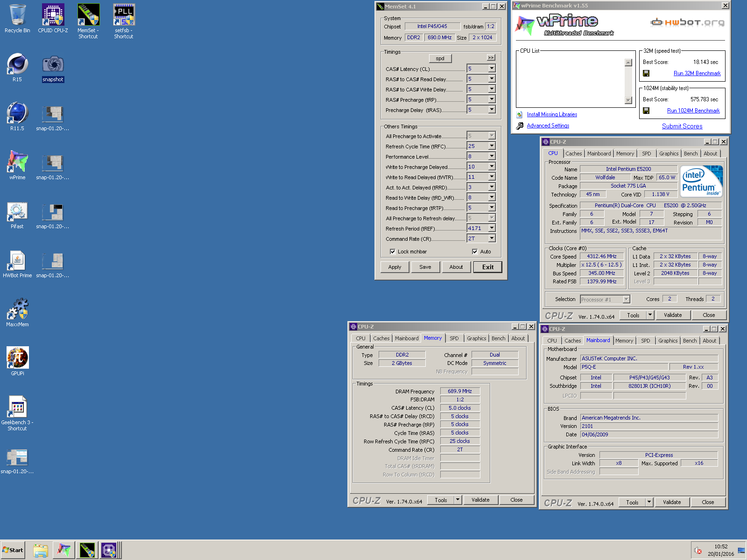This screenshot has height=560, width=747.
Task: Click Close in the Memory CPU-Z window
Action: coord(516,500)
